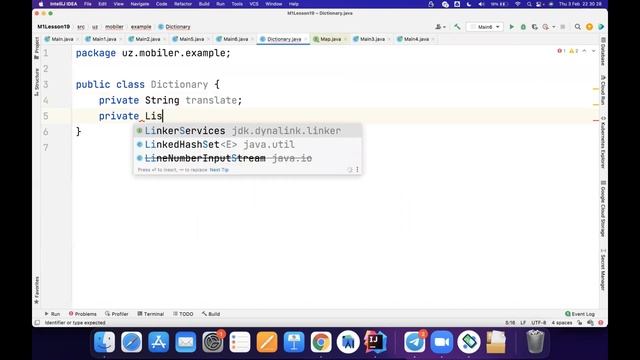This screenshot has width=640, height=360.
Task: Run the Main6 configuration with the play icon
Action: [511, 27]
